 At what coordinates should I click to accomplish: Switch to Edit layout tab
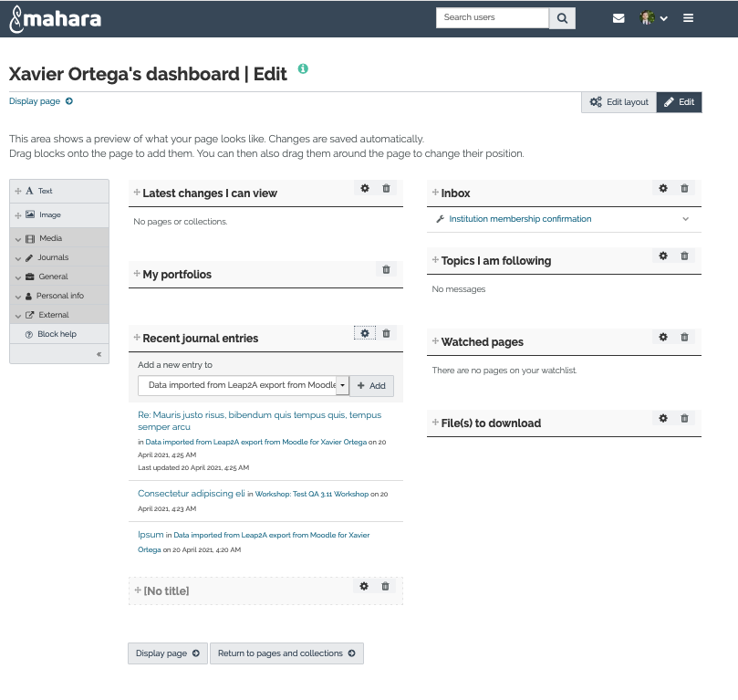pos(618,102)
